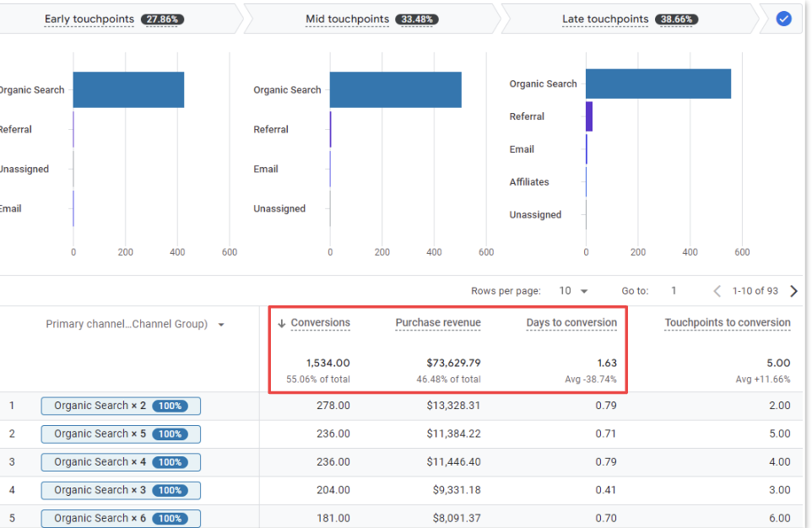Click total purchase revenue $73,629.79
Viewport: 812px width, 528px height.
click(x=453, y=363)
